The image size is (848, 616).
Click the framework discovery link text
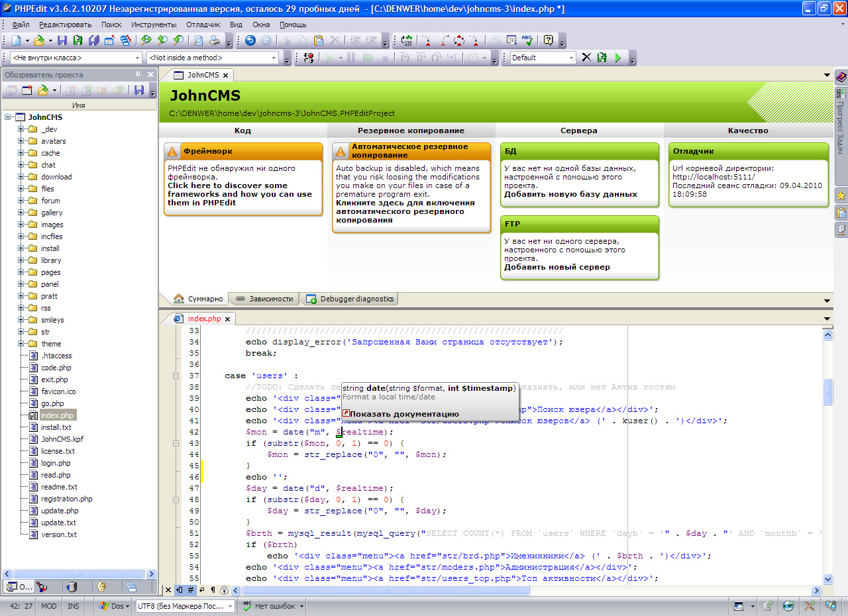239,194
